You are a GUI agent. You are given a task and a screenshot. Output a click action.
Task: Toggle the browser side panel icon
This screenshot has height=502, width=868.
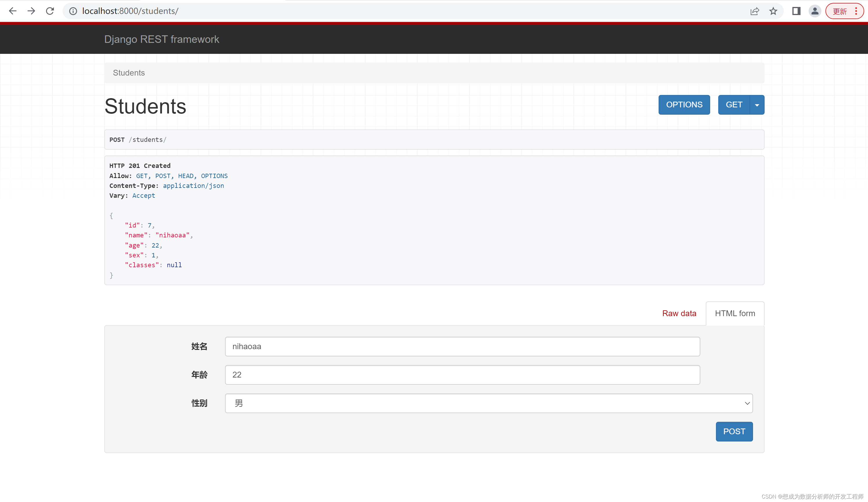click(x=796, y=11)
